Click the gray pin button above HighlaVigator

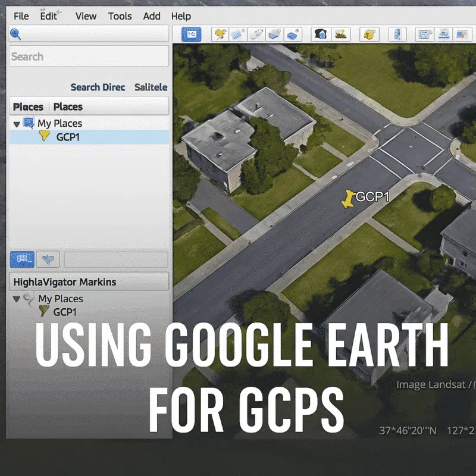[48, 259]
